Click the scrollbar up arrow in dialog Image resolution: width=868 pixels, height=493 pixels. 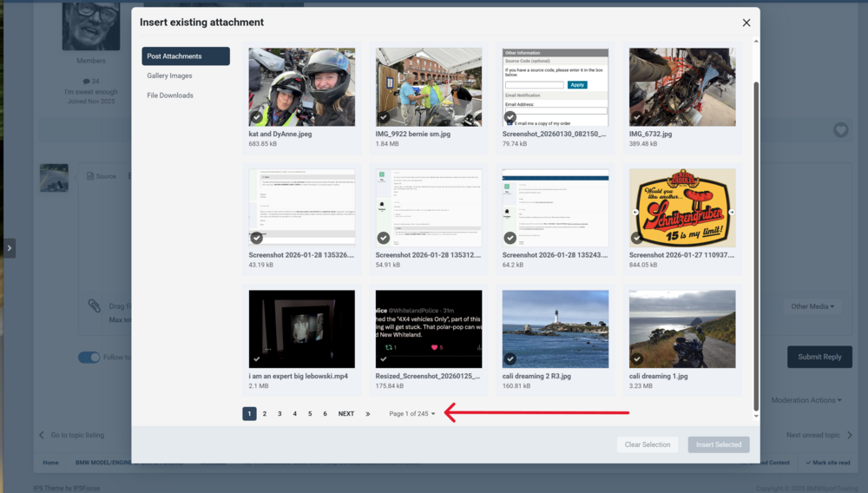pos(756,42)
